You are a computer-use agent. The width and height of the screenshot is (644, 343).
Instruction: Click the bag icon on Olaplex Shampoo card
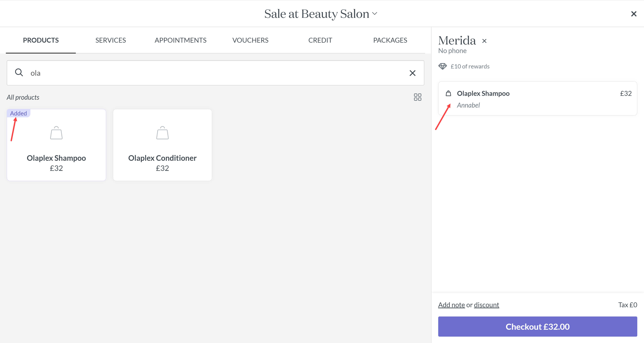click(x=56, y=133)
